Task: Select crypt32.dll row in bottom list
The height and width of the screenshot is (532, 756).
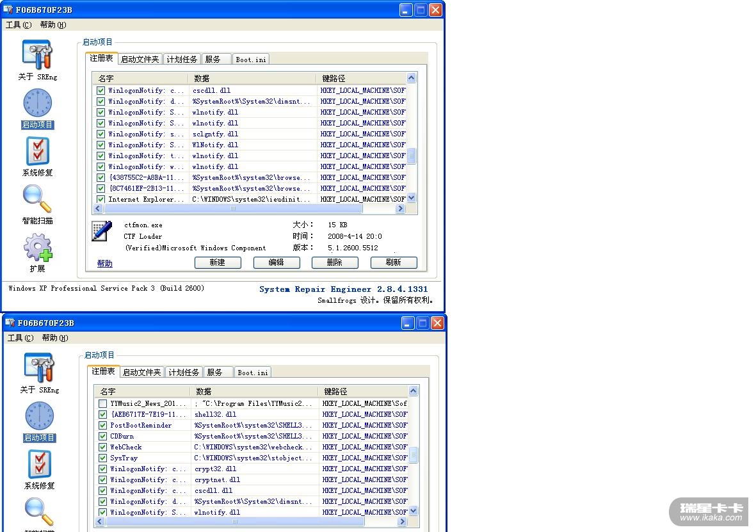Action: (x=251, y=469)
